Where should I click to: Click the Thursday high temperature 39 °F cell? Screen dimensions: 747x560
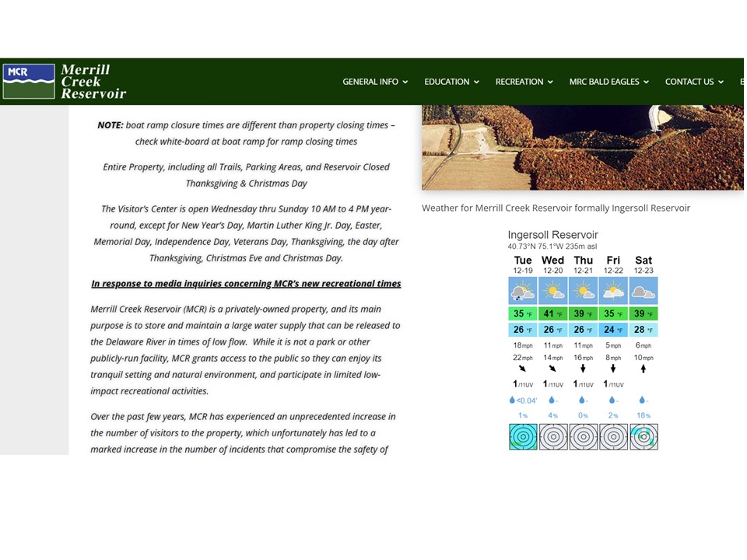(583, 313)
